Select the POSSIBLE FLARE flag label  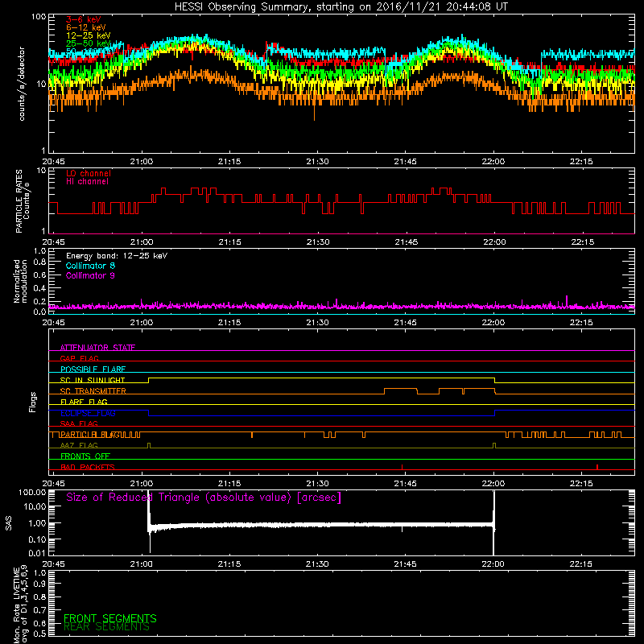(93, 369)
